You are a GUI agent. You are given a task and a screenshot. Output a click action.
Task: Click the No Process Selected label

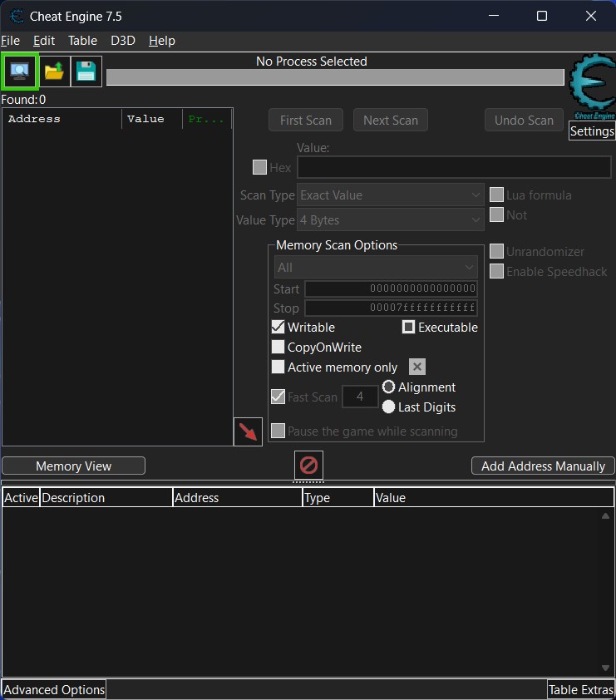point(312,62)
